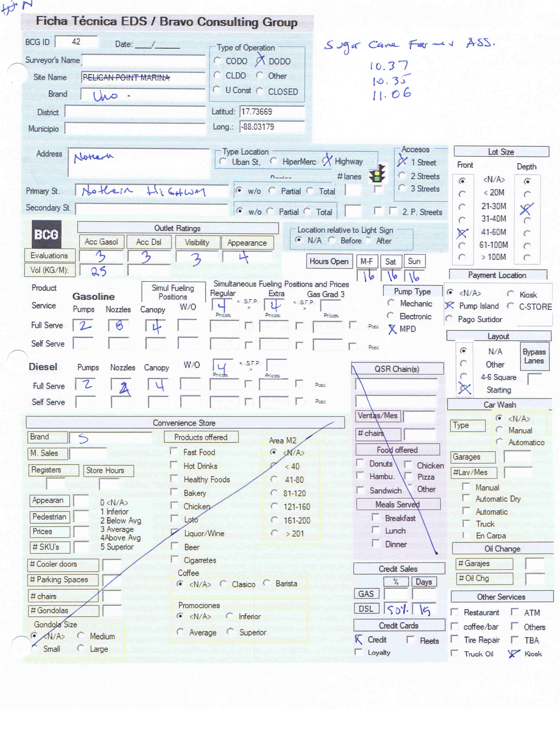Select the CLDO operation type
560x730 pixels.
[217, 75]
